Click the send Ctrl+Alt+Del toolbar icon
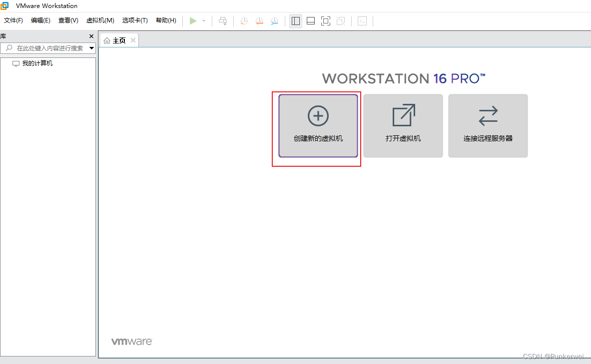Screen dimensions: 591x364 pos(223,21)
